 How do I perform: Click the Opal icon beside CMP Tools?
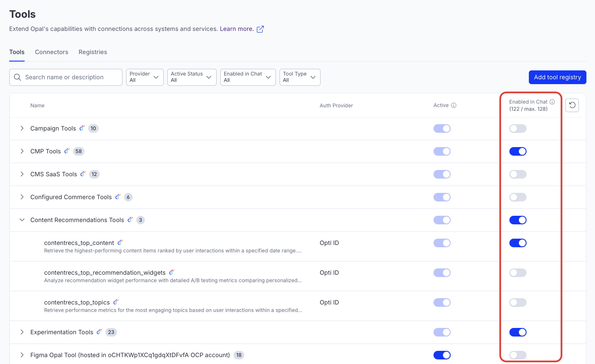[x=67, y=151]
